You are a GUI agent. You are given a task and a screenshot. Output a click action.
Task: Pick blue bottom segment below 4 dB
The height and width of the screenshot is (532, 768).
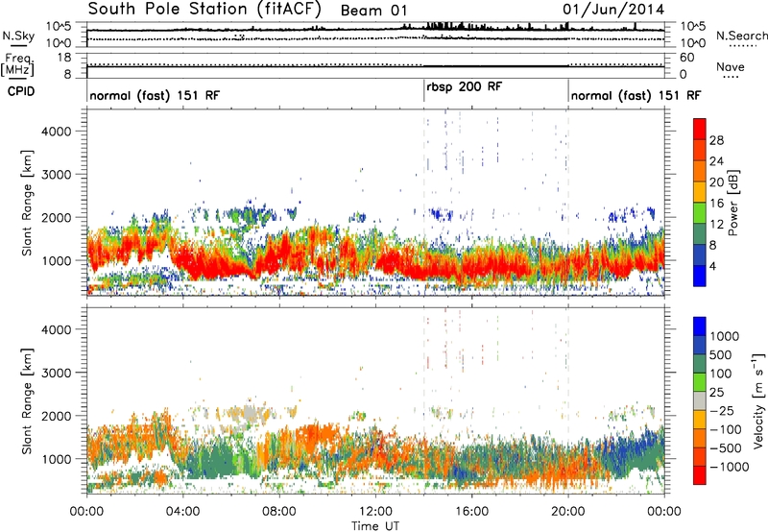tap(700, 276)
